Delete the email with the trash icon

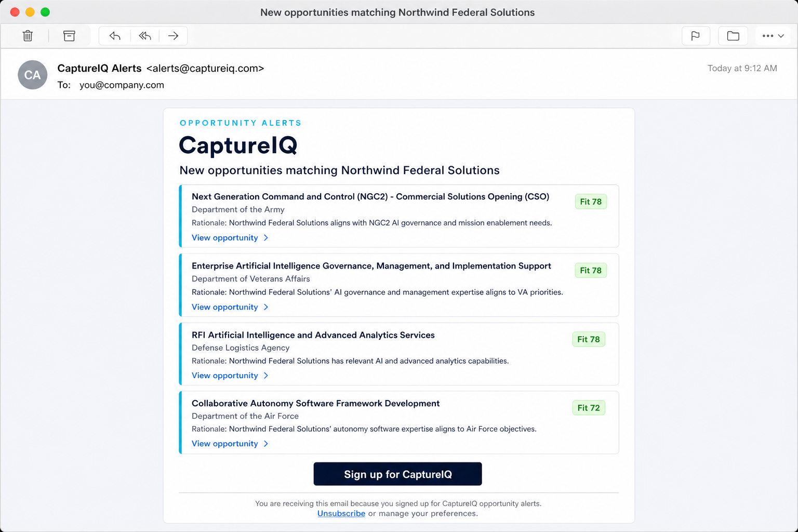pos(28,36)
